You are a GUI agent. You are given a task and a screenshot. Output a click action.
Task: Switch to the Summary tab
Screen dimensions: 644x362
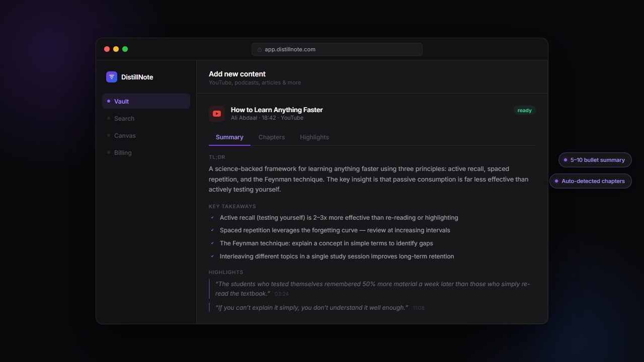(x=229, y=137)
